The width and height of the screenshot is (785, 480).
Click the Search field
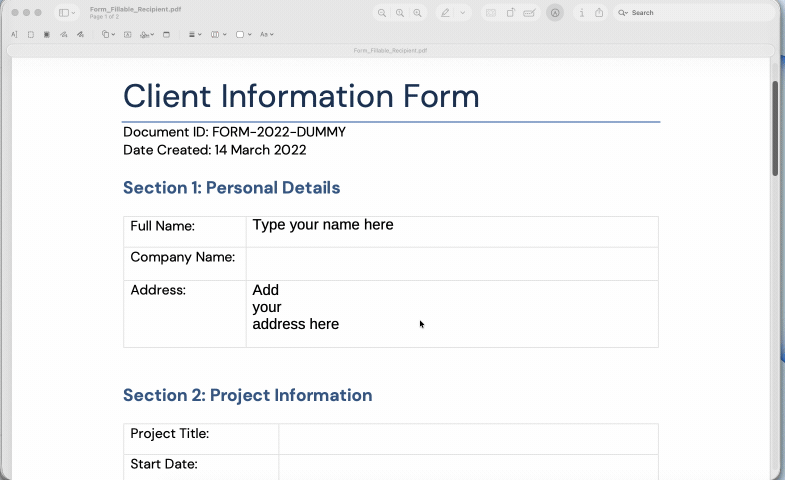[694, 13]
